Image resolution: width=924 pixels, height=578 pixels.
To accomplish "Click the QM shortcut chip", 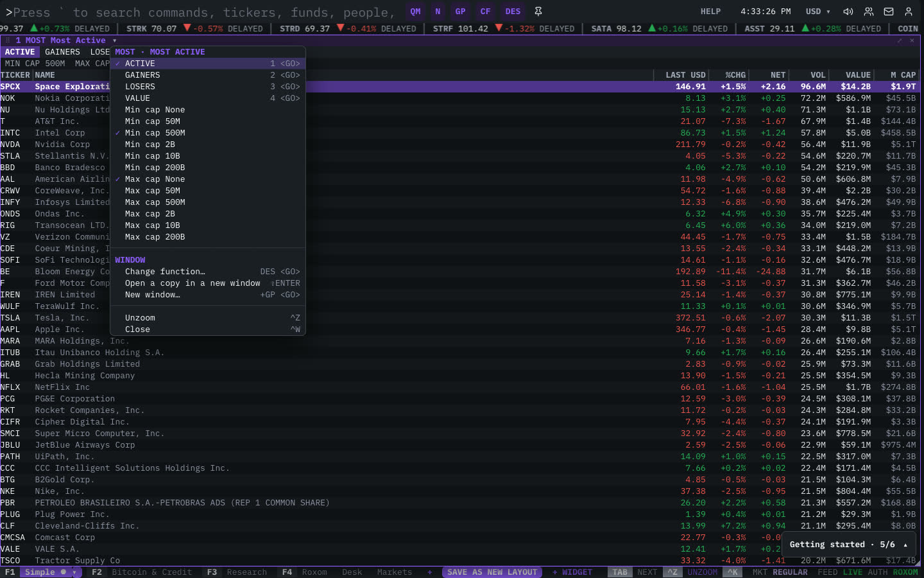I will (x=416, y=12).
